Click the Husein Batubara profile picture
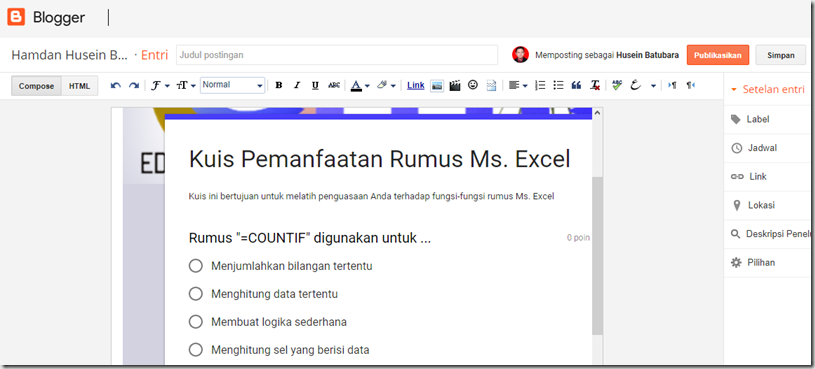This screenshot has width=815, height=369. [520, 55]
